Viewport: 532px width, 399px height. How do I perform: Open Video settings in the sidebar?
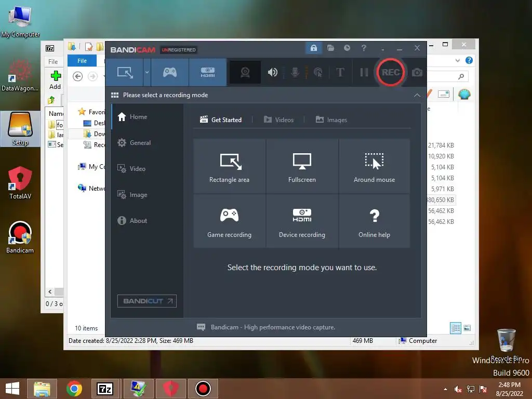pyautogui.click(x=148, y=169)
